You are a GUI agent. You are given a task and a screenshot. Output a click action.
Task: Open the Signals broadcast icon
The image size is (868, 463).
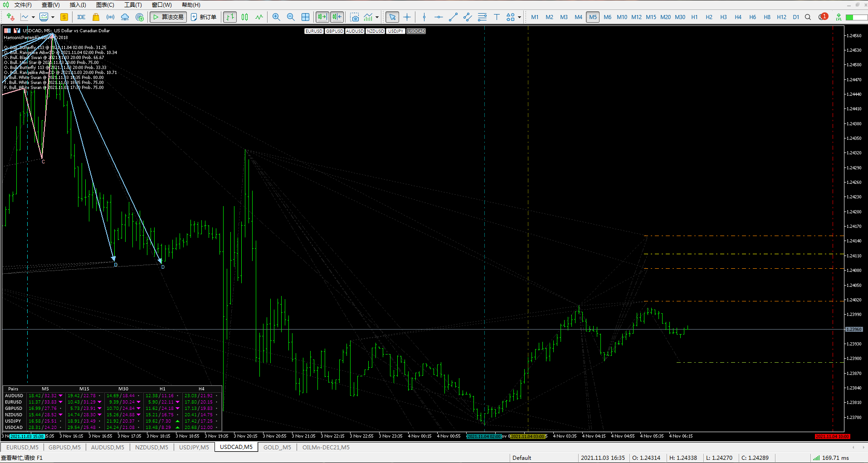click(x=110, y=17)
